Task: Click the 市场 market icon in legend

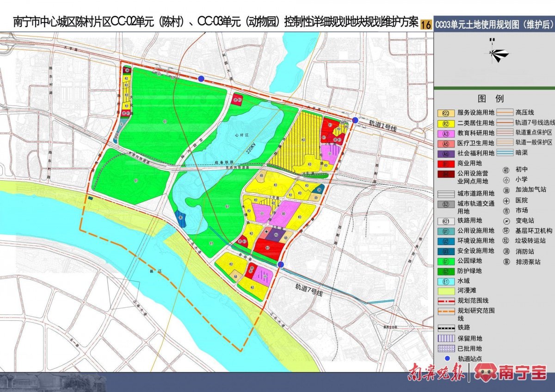Action: tap(506, 210)
